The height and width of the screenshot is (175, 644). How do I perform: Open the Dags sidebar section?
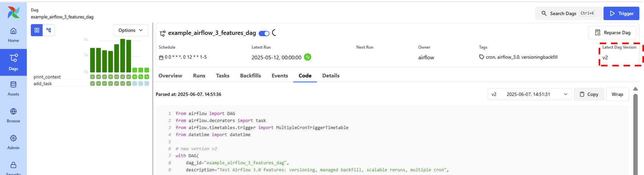tap(13, 62)
